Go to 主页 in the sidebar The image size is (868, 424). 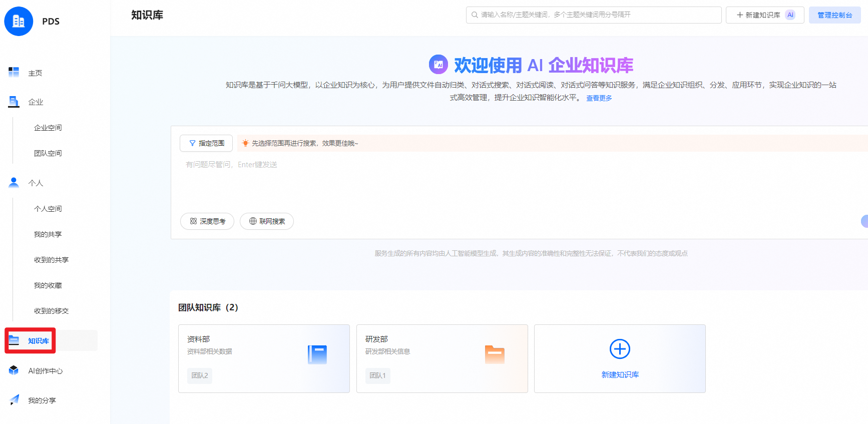pyautogui.click(x=35, y=73)
